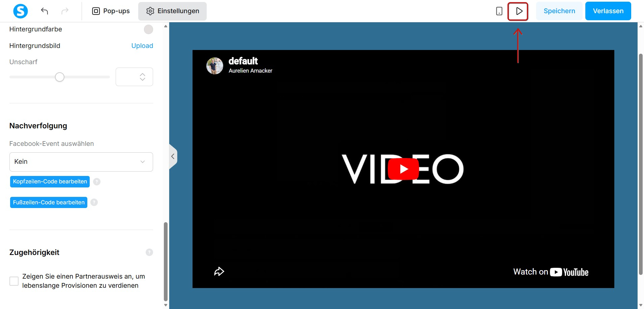Click the Unscharf stepper arrows
Image resolution: width=644 pixels, height=309 pixels.
pyautogui.click(x=143, y=77)
